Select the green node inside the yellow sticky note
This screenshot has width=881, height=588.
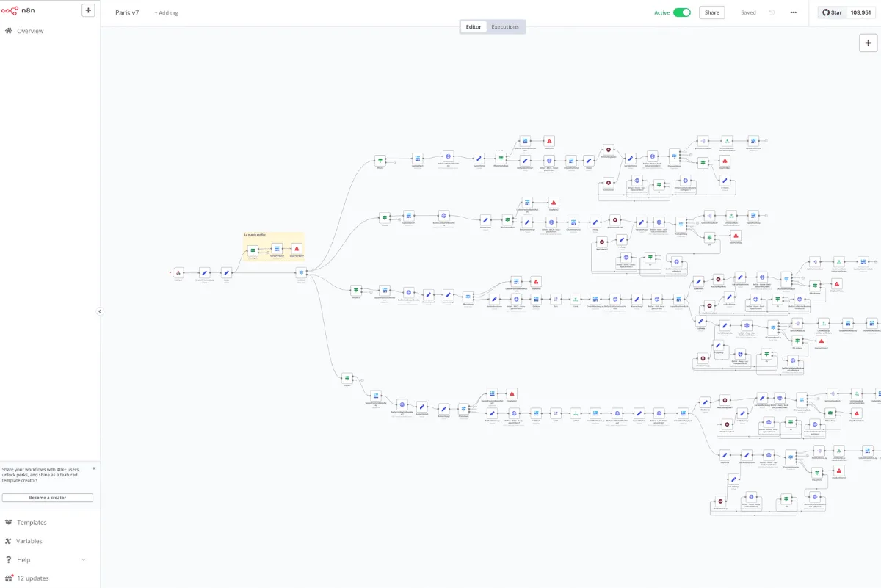click(253, 250)
